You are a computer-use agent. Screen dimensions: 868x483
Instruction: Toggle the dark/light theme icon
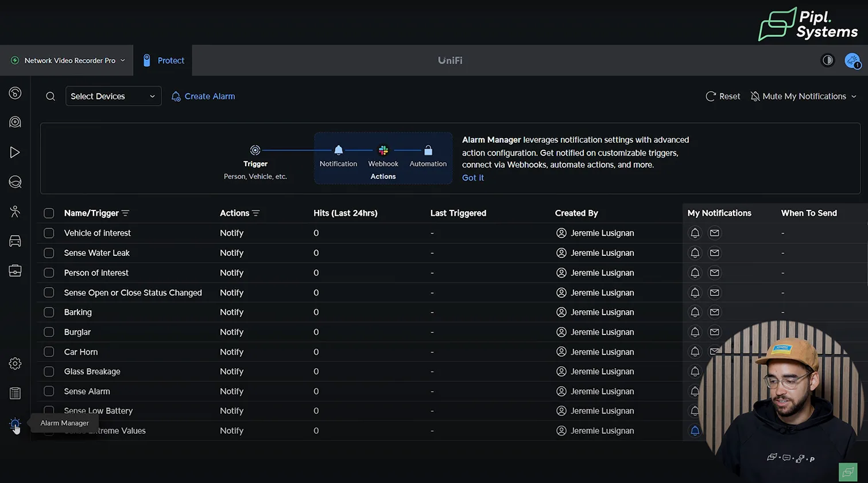(x=827, y=60)
